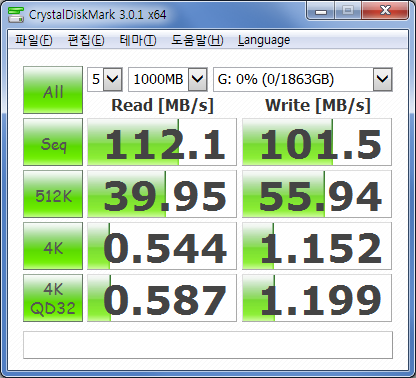Open the 도움말(H) menu

pyautogui.click(x=197, y=40)
